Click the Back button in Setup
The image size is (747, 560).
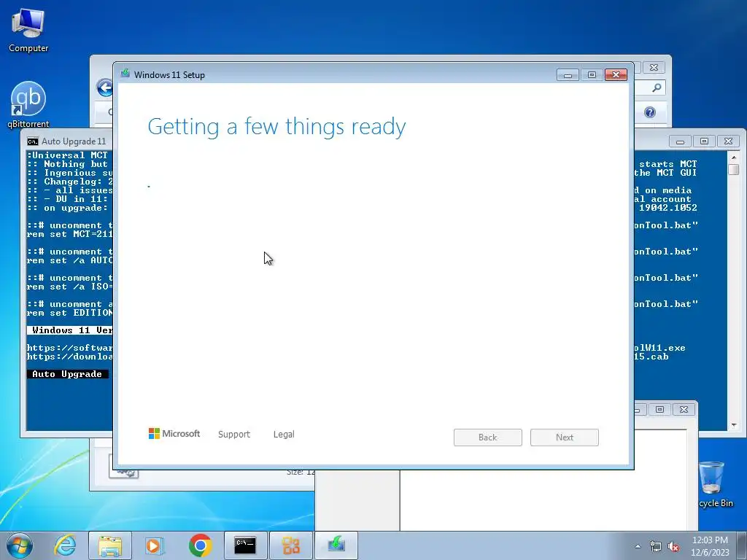[488, 437]
